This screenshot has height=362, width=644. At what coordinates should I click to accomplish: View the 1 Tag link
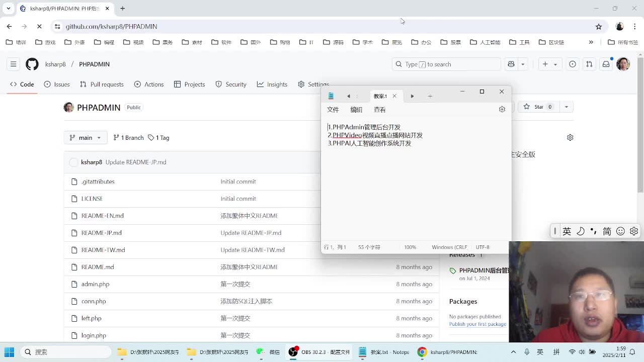point(158,137)
